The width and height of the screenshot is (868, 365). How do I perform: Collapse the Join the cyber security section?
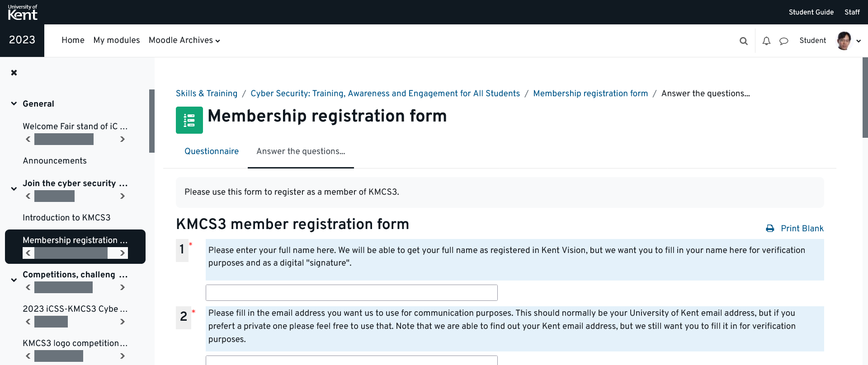point(14,189)
